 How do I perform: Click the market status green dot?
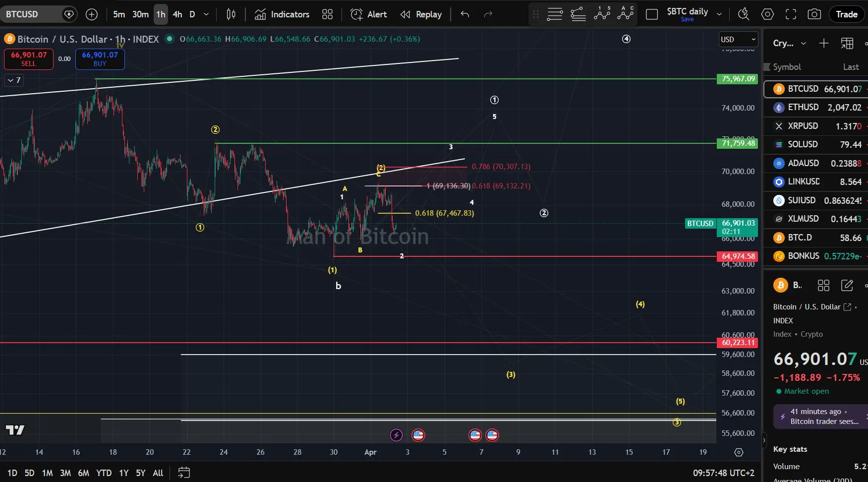pyautogui.click(x=170, y=39)
